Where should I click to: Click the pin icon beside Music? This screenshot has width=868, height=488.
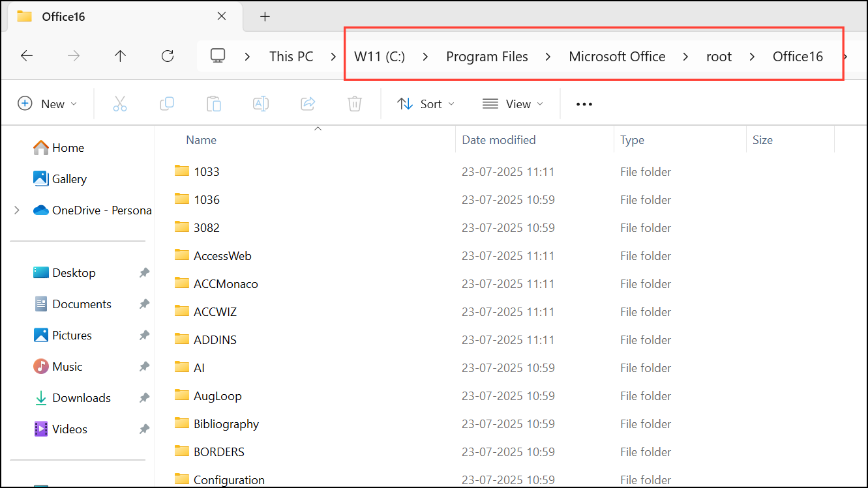[144, 367]
